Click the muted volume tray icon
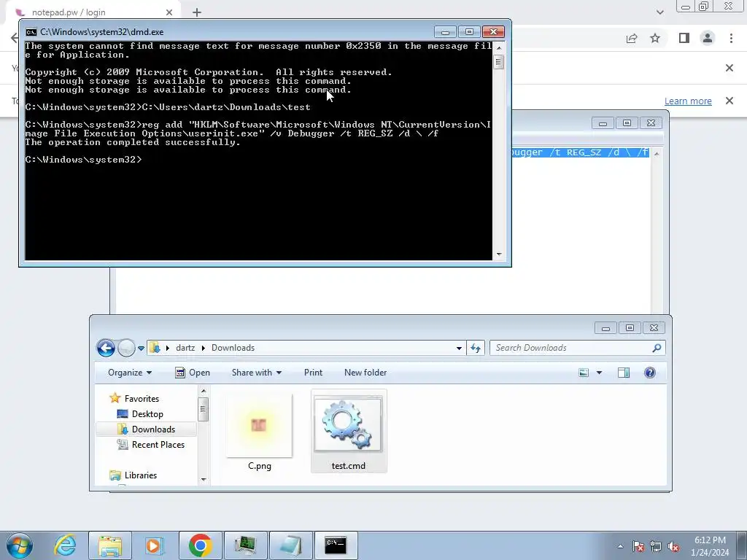The image size is (747, 560). pyautogui.click(x=673, y=546)
